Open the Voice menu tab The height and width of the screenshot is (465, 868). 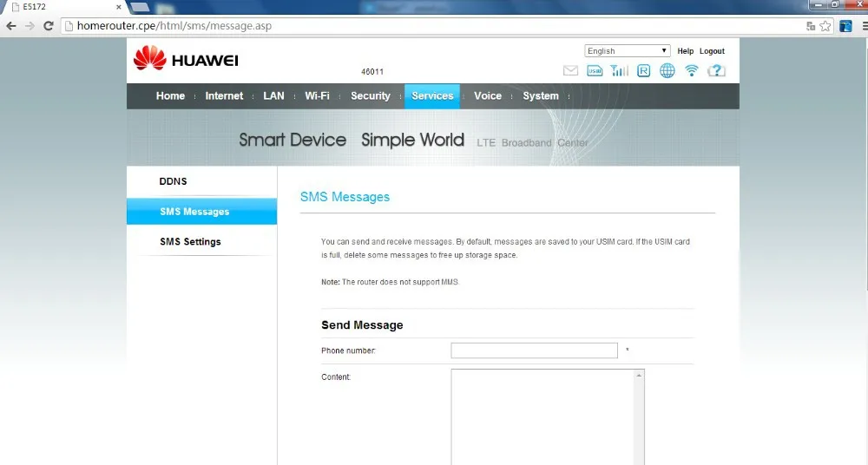pos(488,95)
